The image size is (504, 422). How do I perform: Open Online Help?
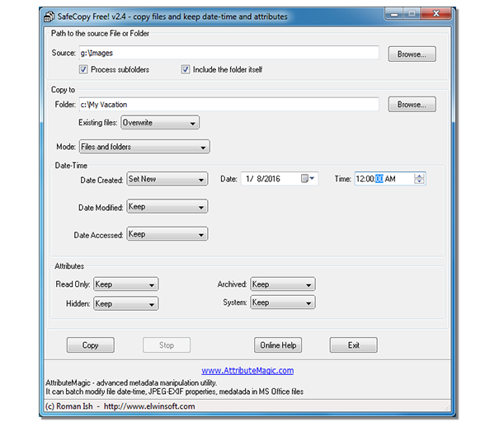[x=278, y=345]
